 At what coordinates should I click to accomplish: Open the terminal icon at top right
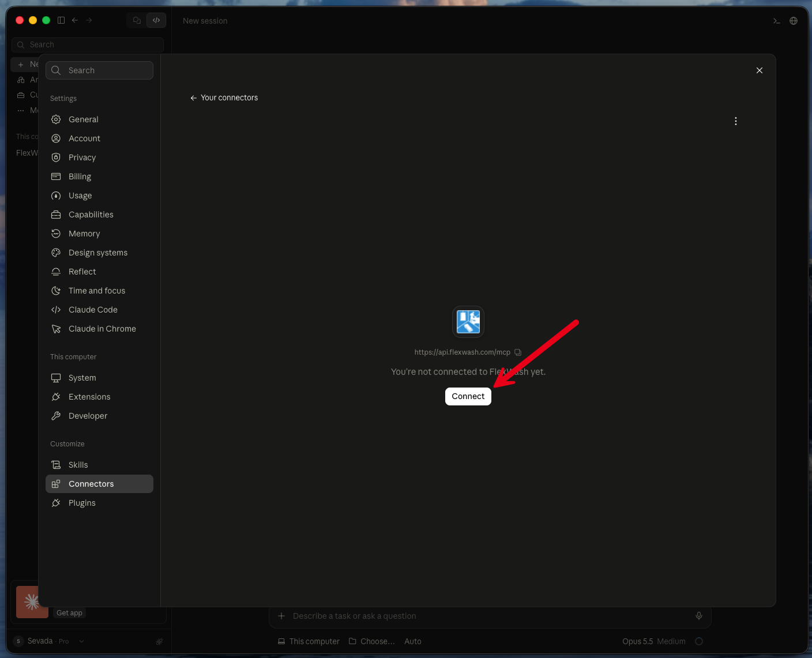click(x=777, y=21)
